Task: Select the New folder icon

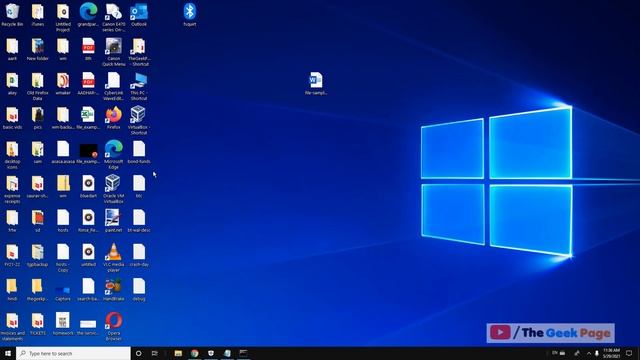Action: point(38,49)
